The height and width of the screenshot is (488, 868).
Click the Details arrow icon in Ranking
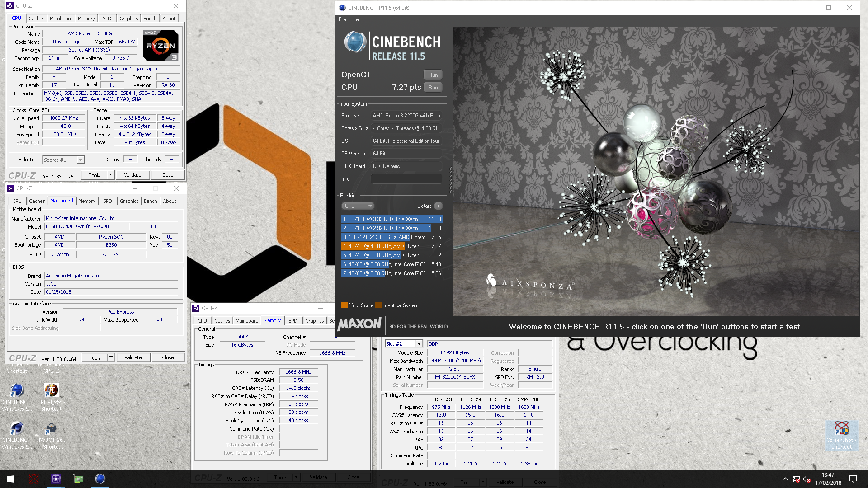[x=438, y=206]
